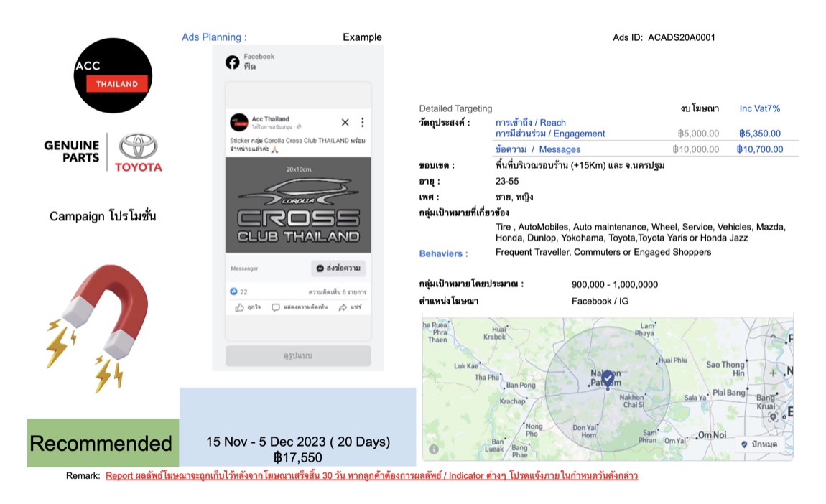Click the Ads ID ACADS20A0001 text
This screenshot has height=504, width=826.
pos(664,37)
